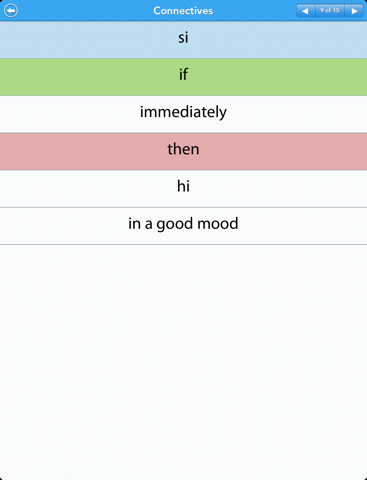Select the white row between 'if' and 'then'
This screenshot has width=367, height=480.
183,114
